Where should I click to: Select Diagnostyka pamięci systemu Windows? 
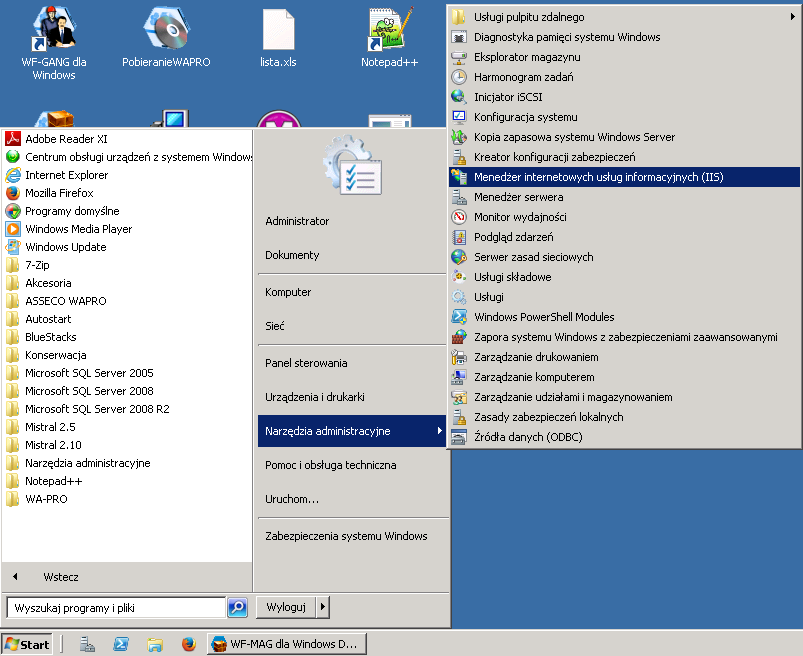tap(624, 37)
